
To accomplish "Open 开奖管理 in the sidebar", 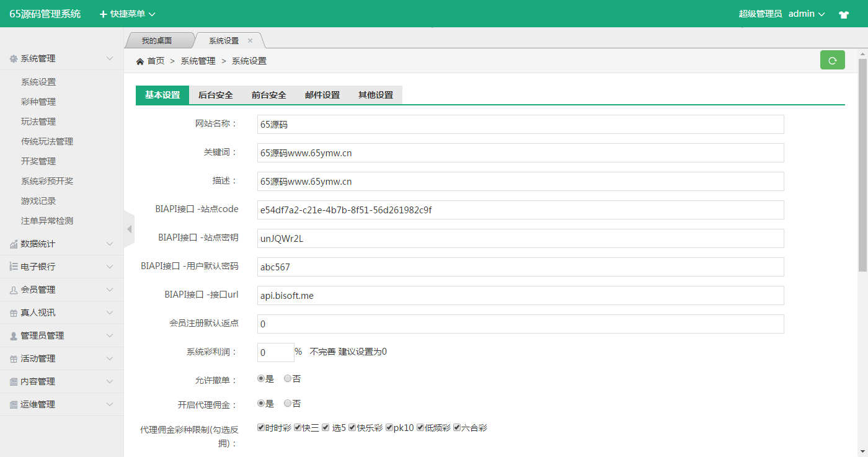I will [38, 161].
